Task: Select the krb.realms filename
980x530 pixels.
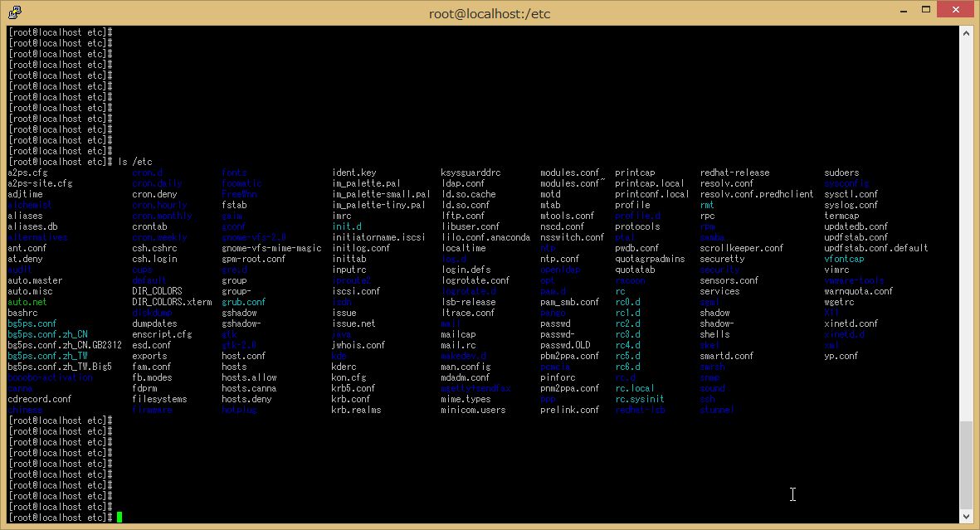Action: pyautogui.click(x=356, y=410)
